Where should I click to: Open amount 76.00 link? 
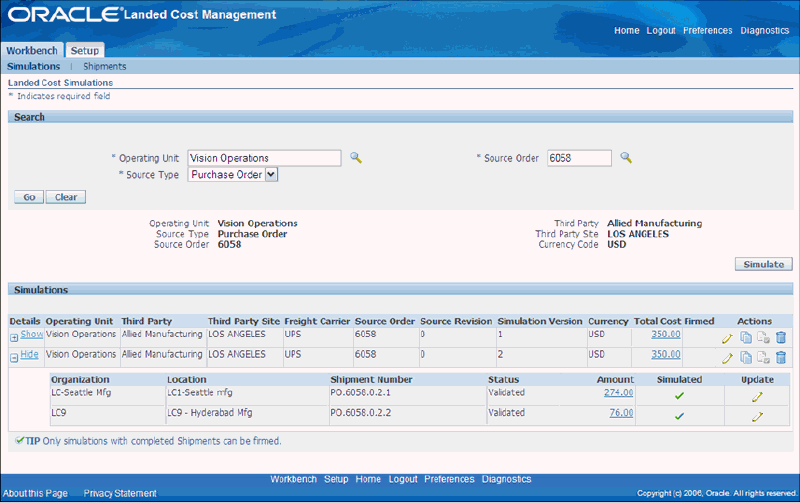tap(621, 413)
